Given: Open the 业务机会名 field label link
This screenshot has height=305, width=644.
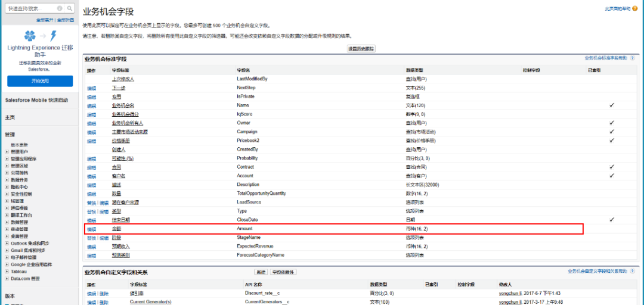Looking at the screenshot, I should pyautogui.click(x=123, y=106).
